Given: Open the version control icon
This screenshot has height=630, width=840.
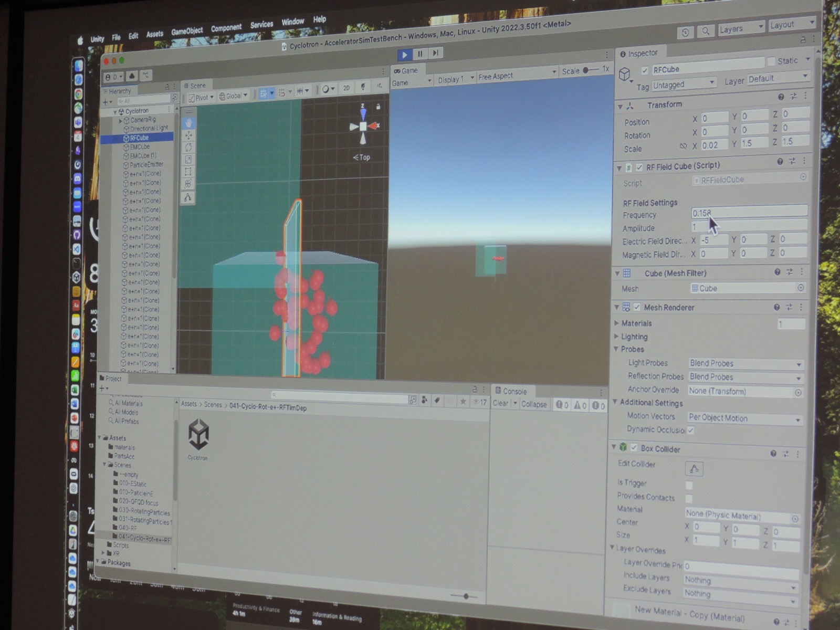Looking at the screenshot, I should [145, 76].
